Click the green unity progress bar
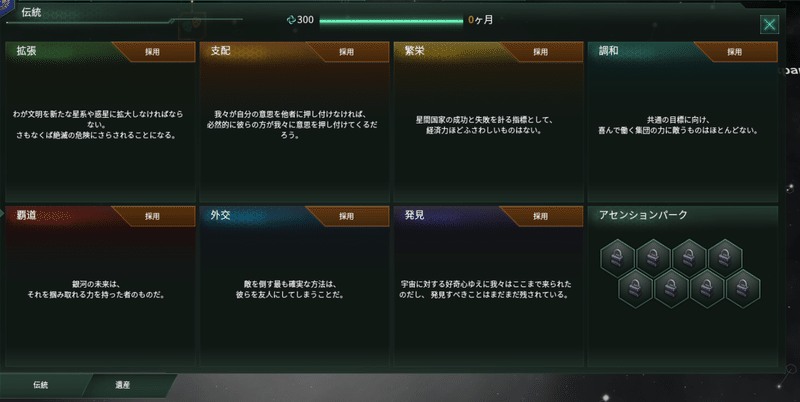 391,21
